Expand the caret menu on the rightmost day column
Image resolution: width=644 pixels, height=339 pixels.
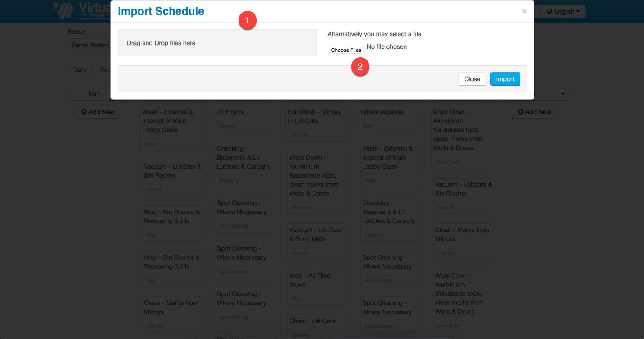pos(563,94)
